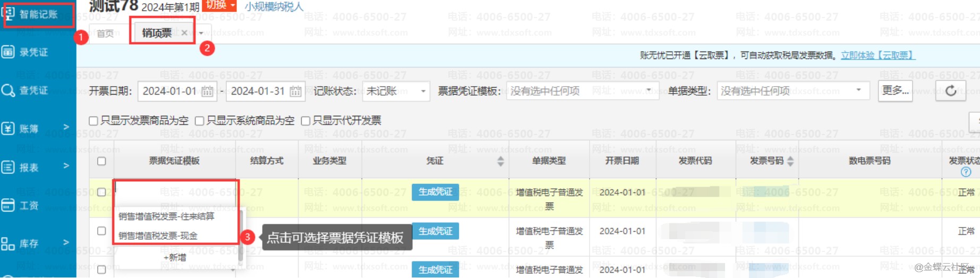Click the 报表 reports sidebar icon
Image resolution: width=980 pixels, height=278 pixels.
coord(8,167)
